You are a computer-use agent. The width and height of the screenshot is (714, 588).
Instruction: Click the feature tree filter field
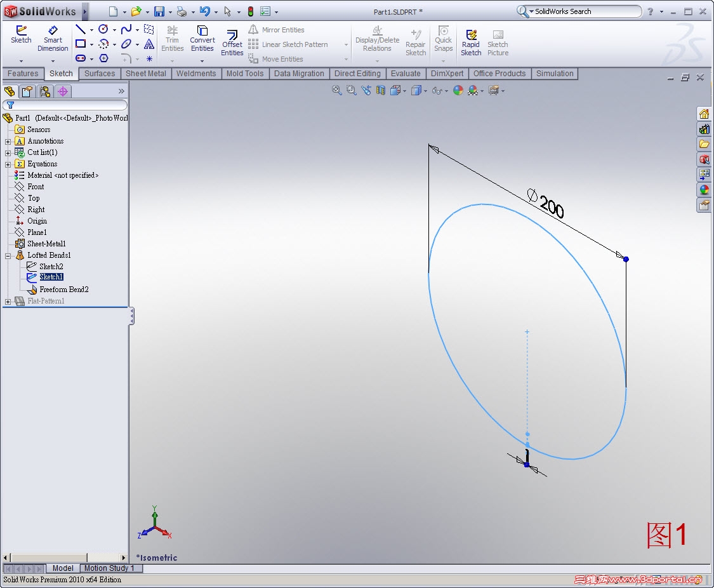(65, 105)
